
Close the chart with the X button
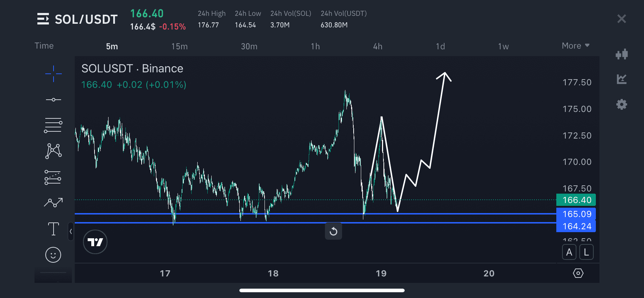coord(621,19)
